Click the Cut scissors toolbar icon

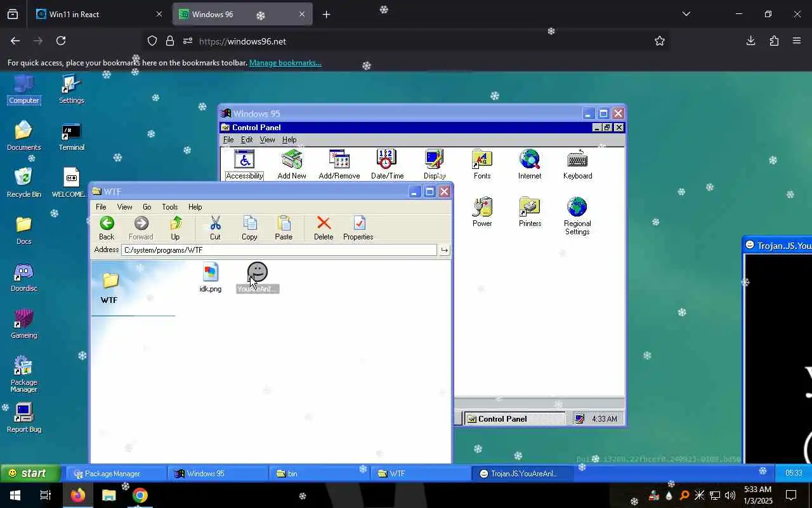(215, 228)
